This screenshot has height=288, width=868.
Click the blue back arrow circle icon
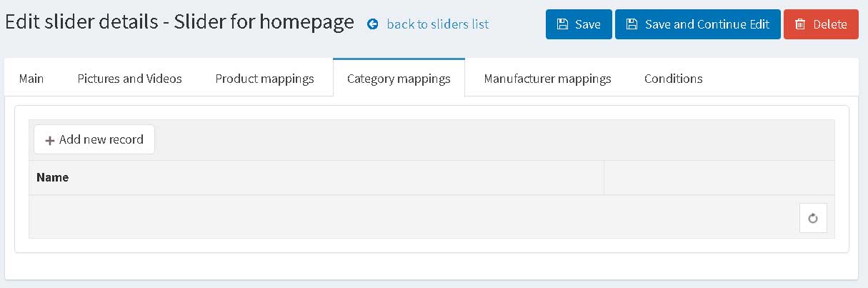[372, 24]
